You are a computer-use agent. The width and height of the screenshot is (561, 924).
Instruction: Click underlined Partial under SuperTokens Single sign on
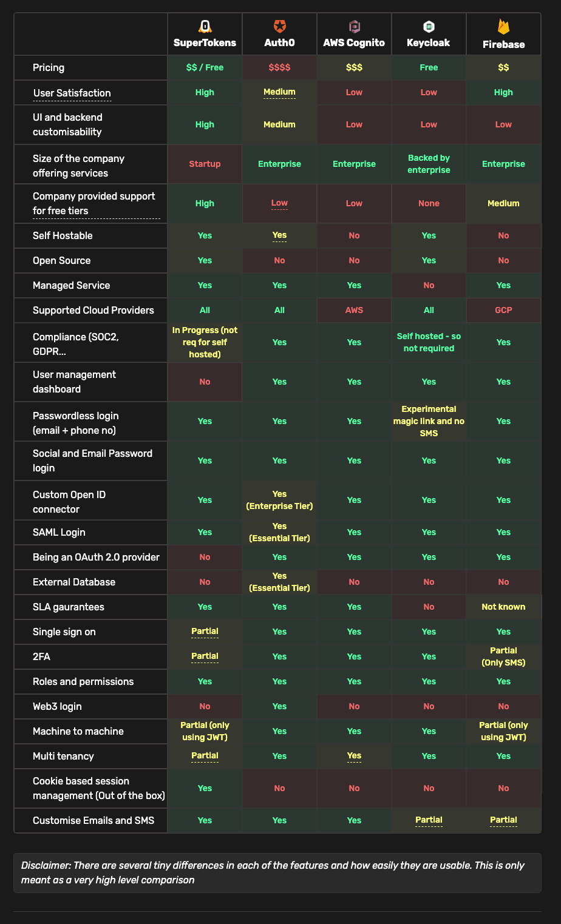click(x=205, y=631)
